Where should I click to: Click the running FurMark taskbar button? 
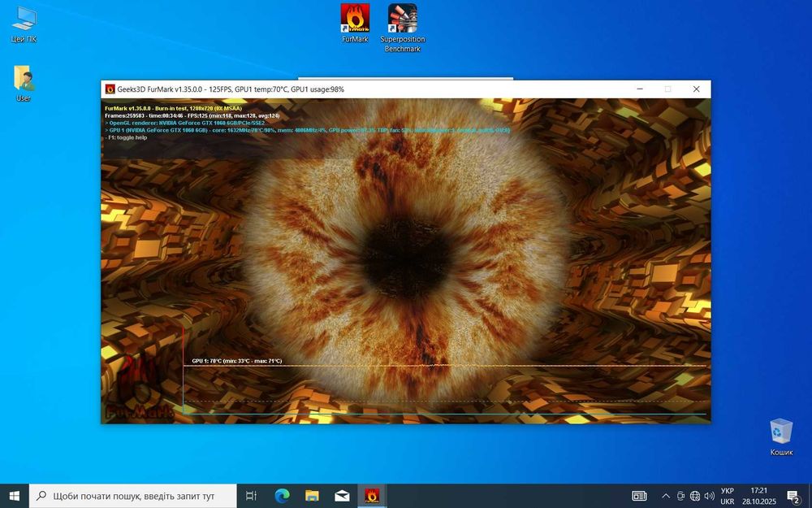click(372, 496)
